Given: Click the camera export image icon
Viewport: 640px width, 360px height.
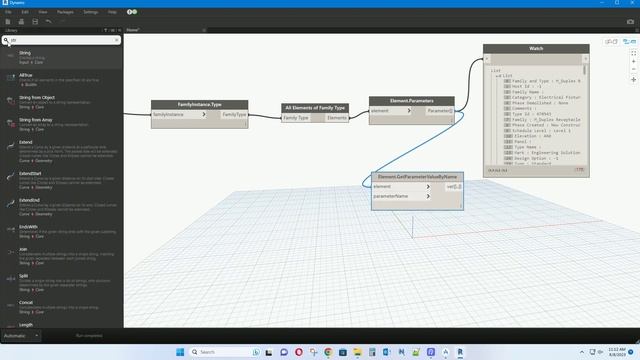Looking at the screenshot, I should 630,22.
